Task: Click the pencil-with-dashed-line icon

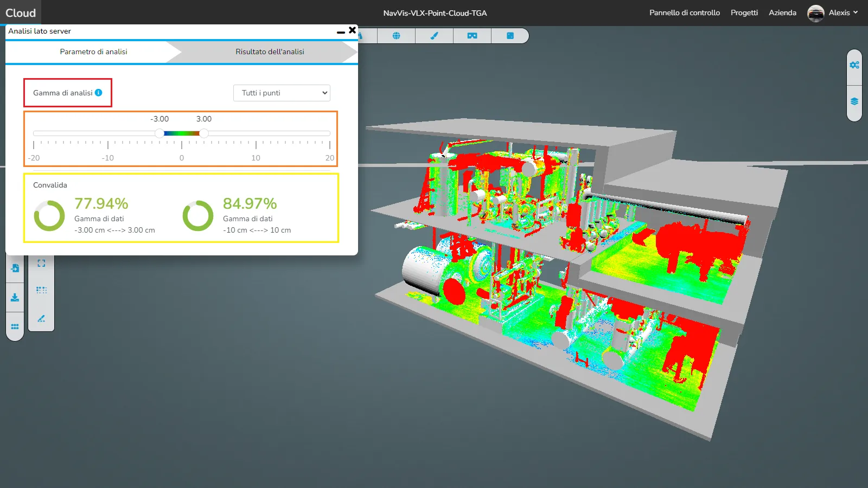Action: pyautogui.click(x=41, y=318)
